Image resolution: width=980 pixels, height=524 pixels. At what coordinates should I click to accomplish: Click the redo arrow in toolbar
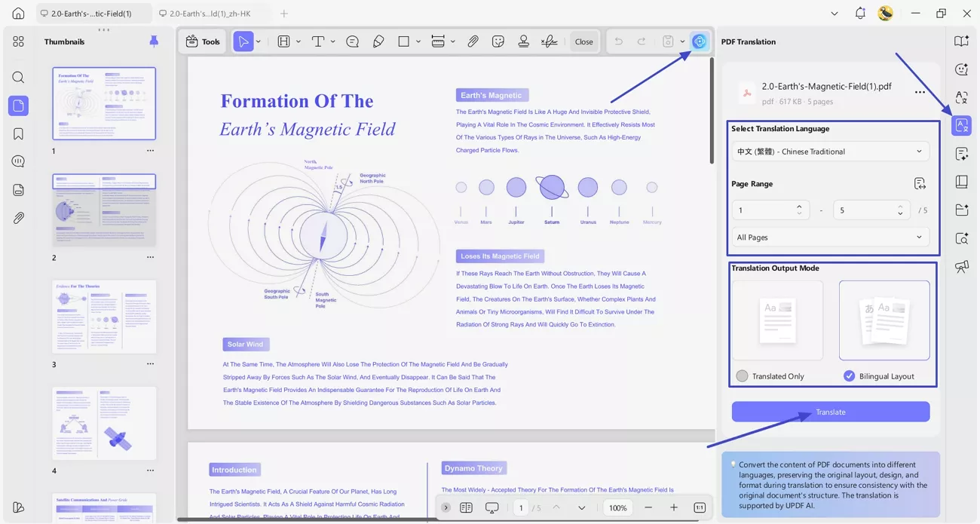point(642,41)
